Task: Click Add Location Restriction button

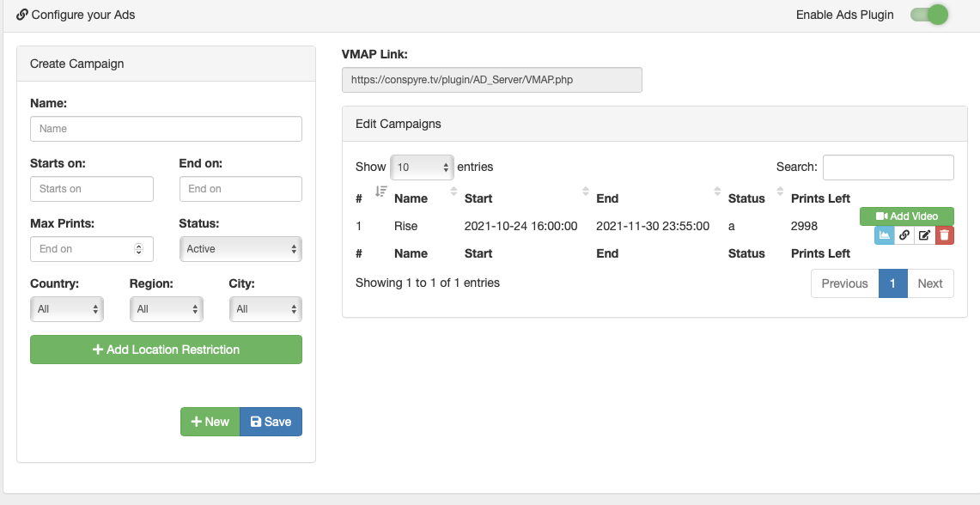Action: click(x=167, y=350)
